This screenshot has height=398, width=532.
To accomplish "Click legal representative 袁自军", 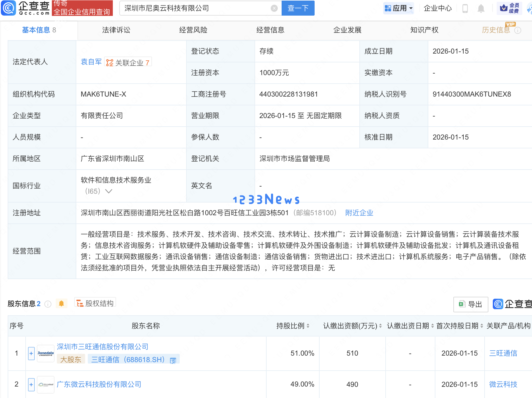I will [x=91, y=62].
